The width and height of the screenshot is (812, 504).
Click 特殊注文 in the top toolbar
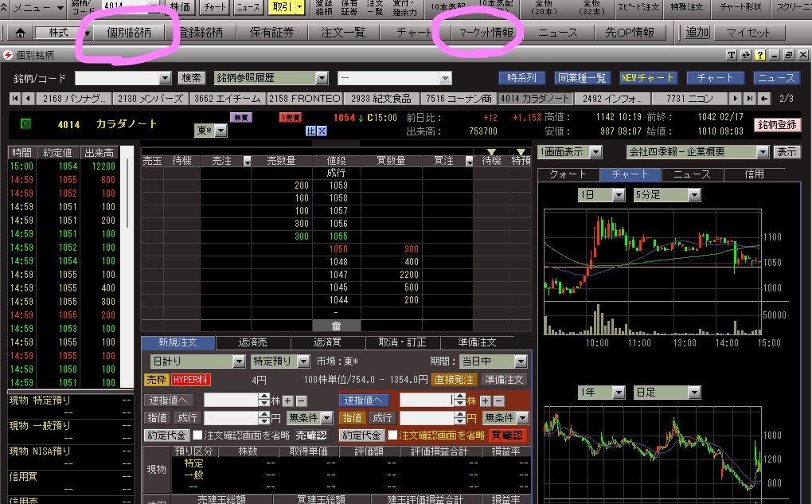(687, 7)
